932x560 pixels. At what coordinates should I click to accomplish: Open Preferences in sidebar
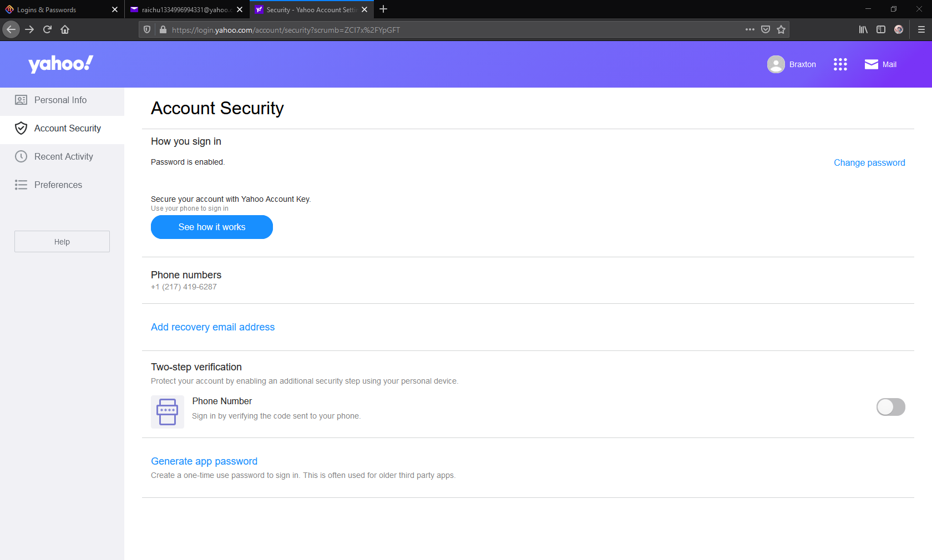click(x=62, y=185)
